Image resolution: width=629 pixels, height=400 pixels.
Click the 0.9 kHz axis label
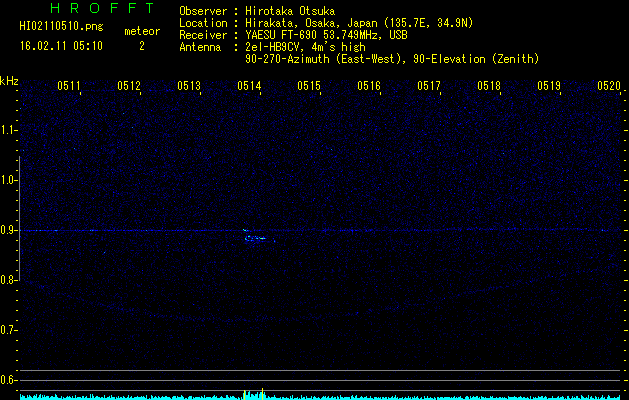click(8, 230)
